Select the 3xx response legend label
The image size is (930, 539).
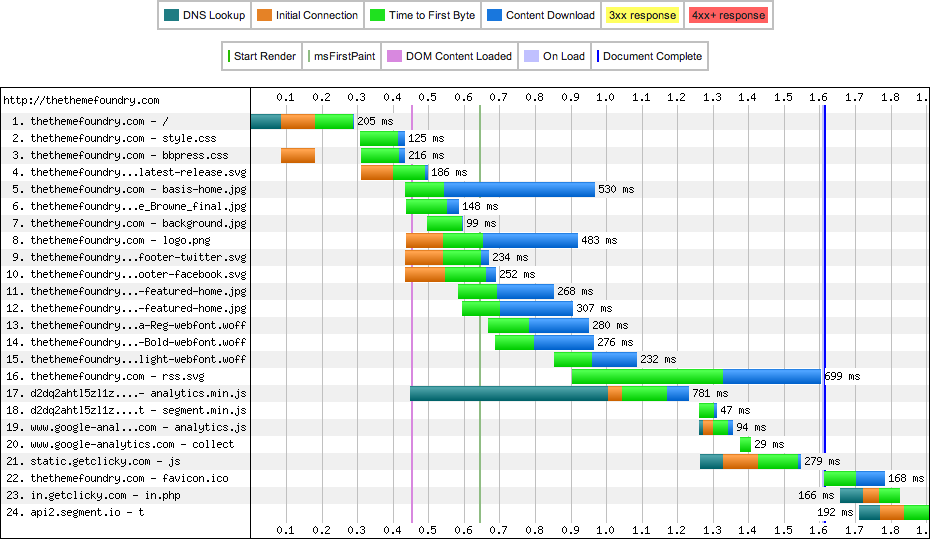642,15
